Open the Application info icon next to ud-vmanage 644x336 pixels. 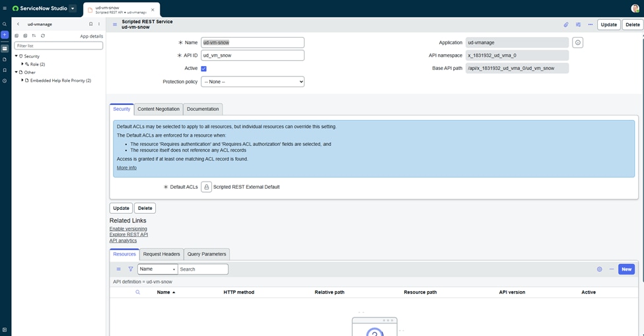click(577, 43)
